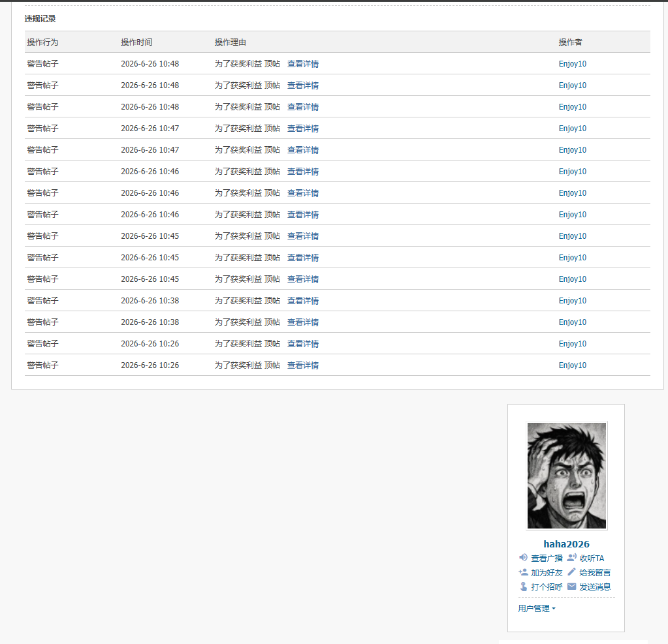This screenshot has width=668, height=644.
Task: Open 查看详情 in the second 10:45 row
Action: coord(303,258)
